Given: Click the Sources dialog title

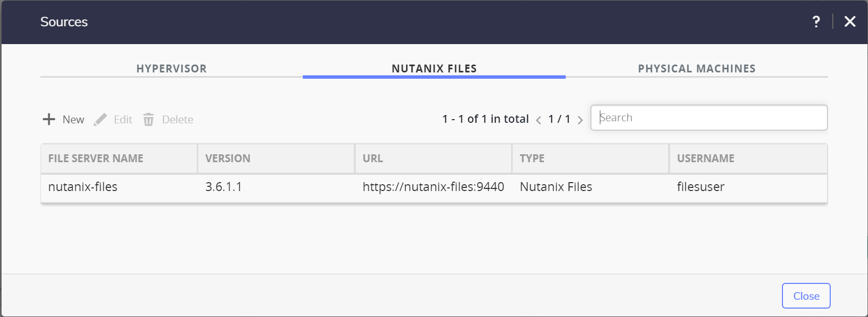Looking at the screenshot, I should [x=64, y=22].
